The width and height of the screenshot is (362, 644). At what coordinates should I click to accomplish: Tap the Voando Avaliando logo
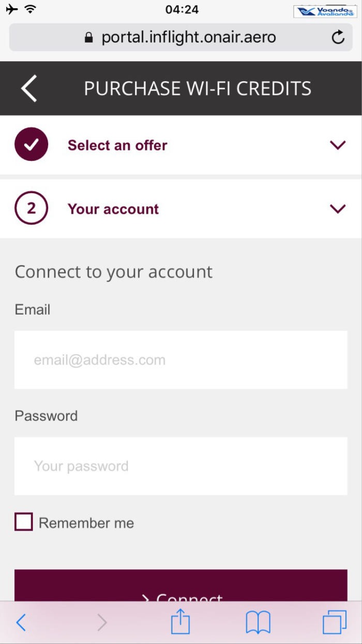325,11
